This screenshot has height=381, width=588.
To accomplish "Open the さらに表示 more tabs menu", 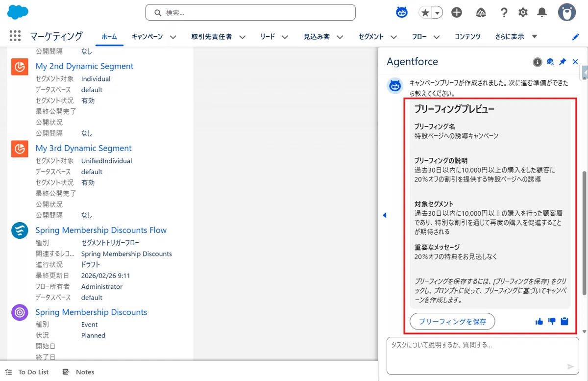I will pyautogui.click(x=516, y=37).
